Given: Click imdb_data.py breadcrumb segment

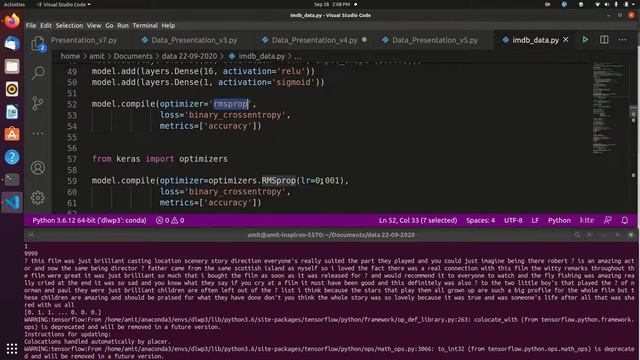Looking at the screenshot, I should [261, 56].
